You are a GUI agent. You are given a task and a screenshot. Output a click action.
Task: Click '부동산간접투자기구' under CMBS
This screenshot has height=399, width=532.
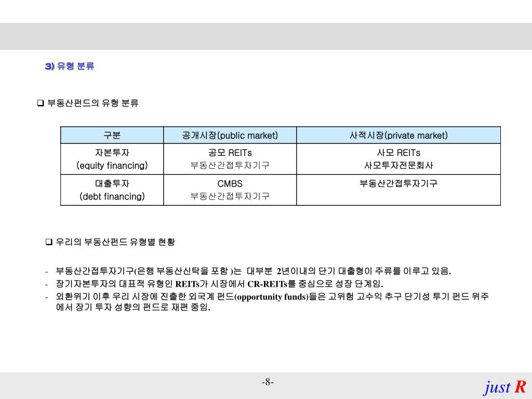[230, 196]
